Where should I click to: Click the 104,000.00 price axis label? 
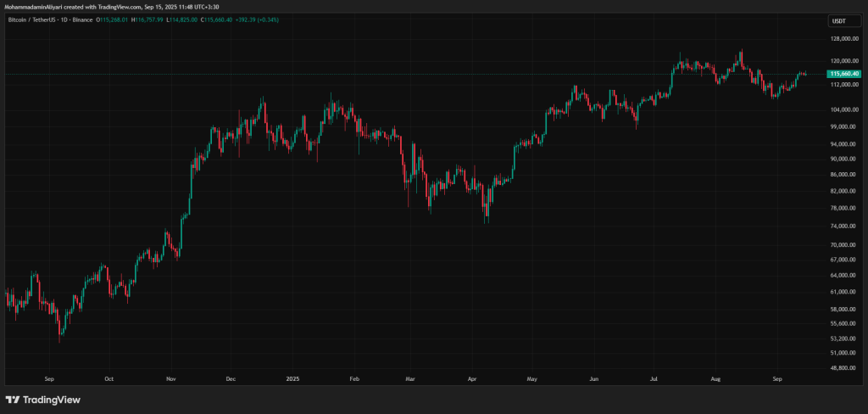click(845, 109)
